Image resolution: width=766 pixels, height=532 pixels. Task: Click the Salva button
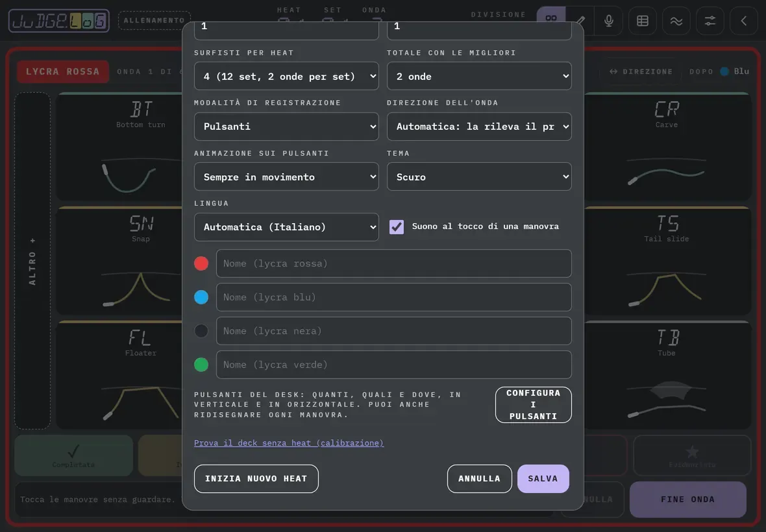click(543, 479)
